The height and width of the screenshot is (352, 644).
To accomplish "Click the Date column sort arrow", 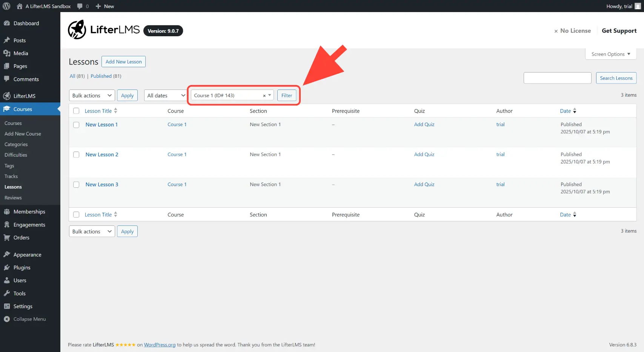I will point(575,111).
